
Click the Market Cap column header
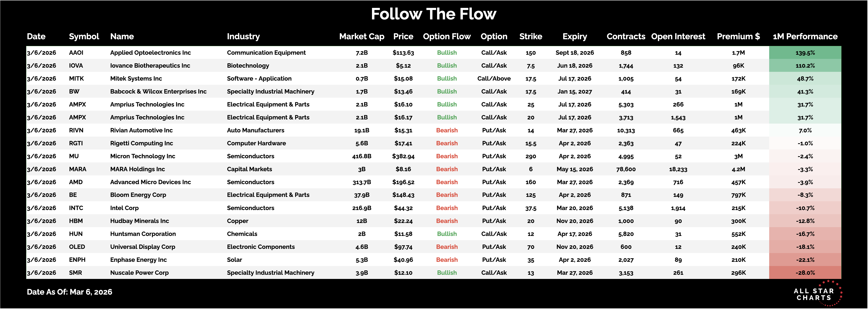coord(361,36)
